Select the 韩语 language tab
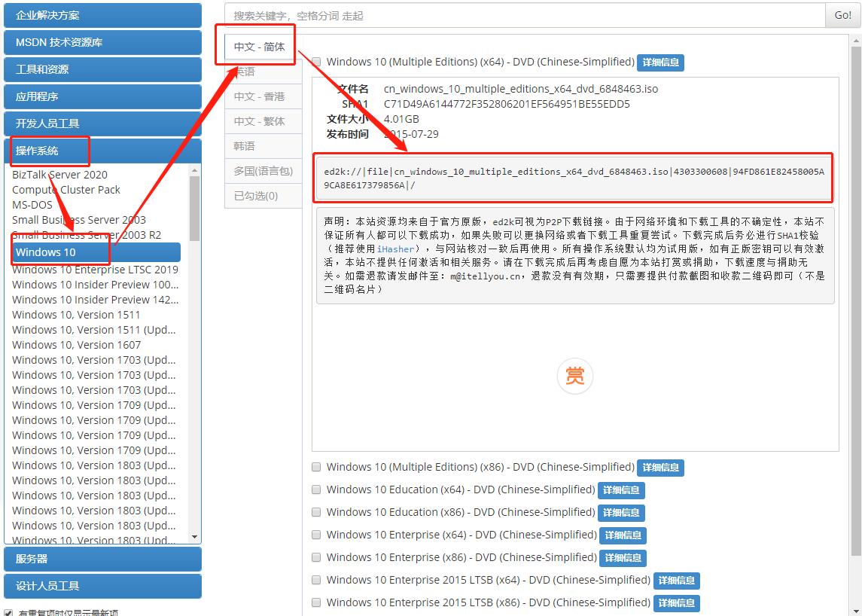 pos(263,146)
